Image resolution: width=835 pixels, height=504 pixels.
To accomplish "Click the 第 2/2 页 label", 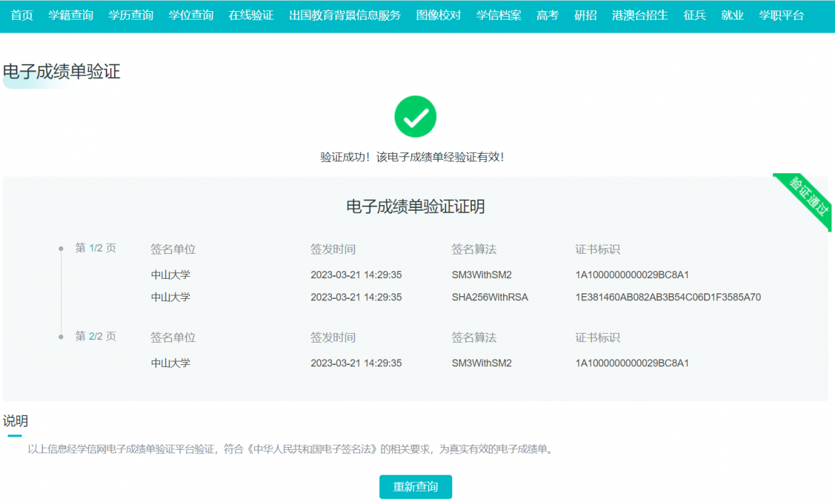I will coord(95,336).
